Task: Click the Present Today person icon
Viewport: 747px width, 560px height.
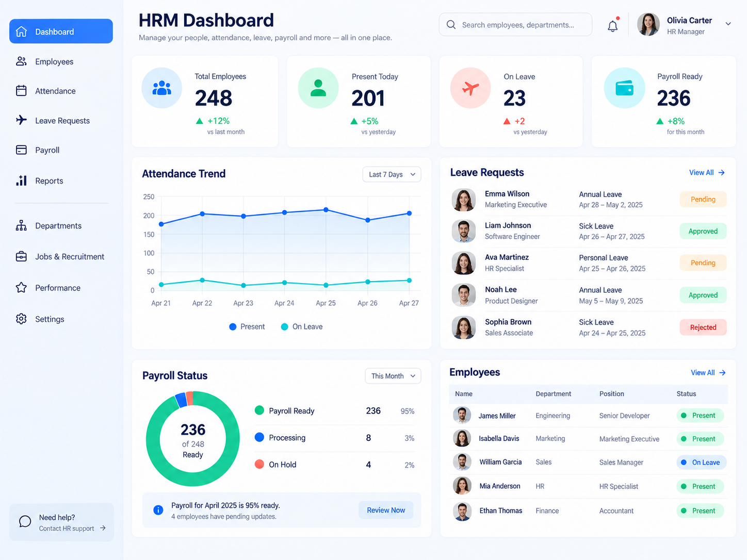Action: pos(318,88)
